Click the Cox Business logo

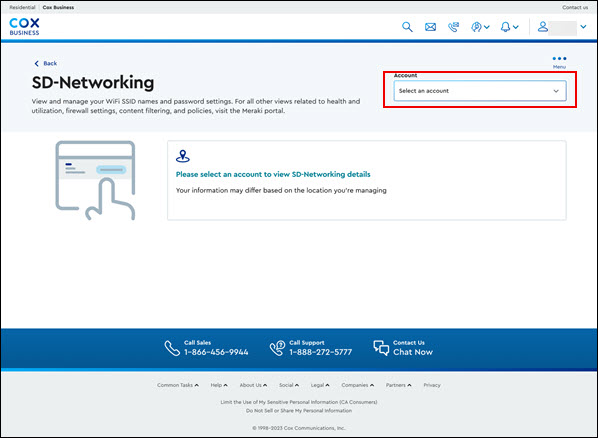[x=24, y=27]
